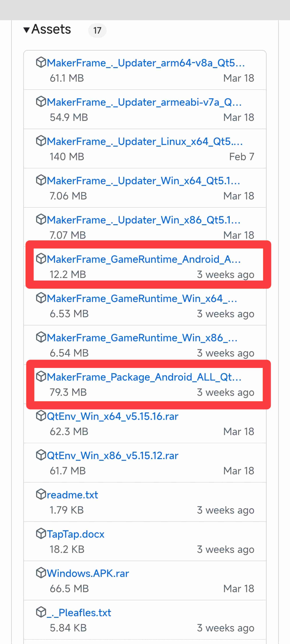Click the assets count badge showing 17

(x=97, y=31)
